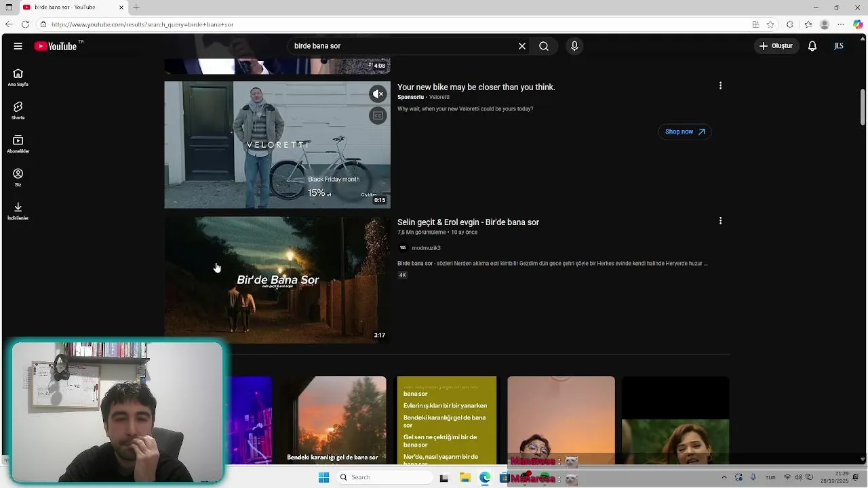Screen dimensions: 868x488
Task: Show hidden system tray icons
Action: click(724, 477)
